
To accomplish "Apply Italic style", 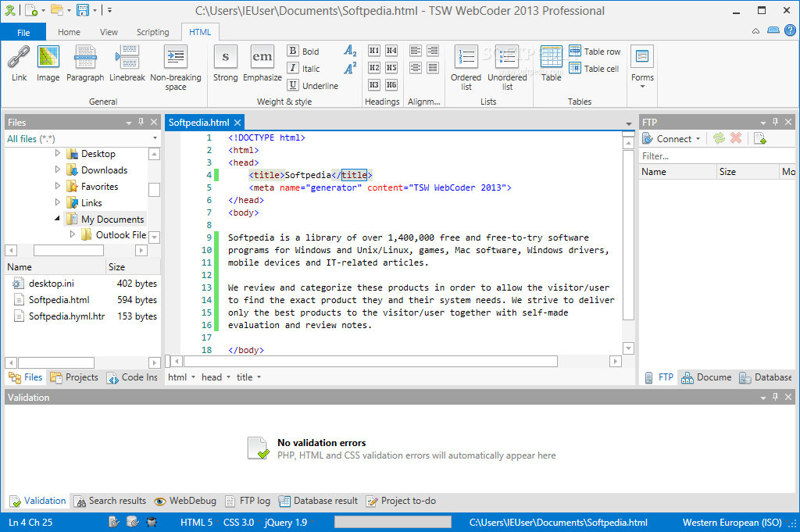I will pyautogui.click(x=304, y=68).
